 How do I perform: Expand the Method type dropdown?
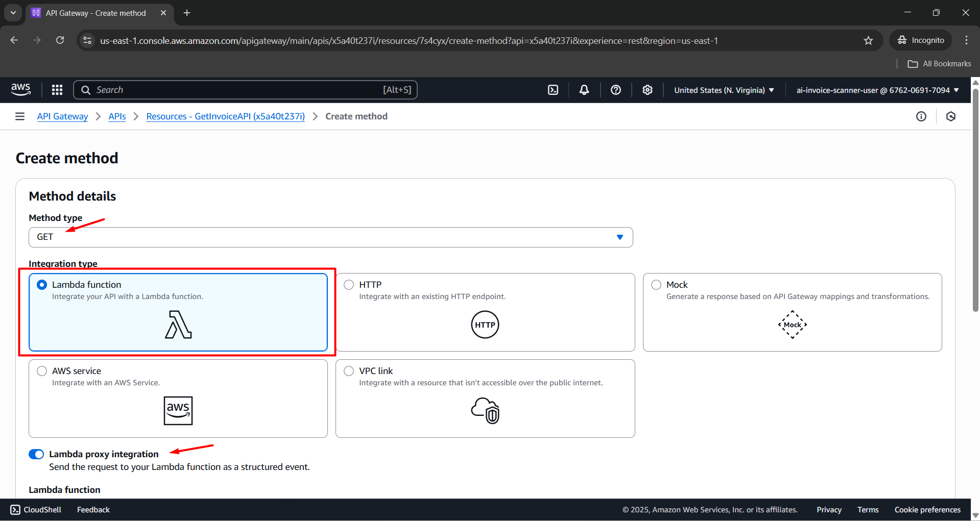click(330, 237)
